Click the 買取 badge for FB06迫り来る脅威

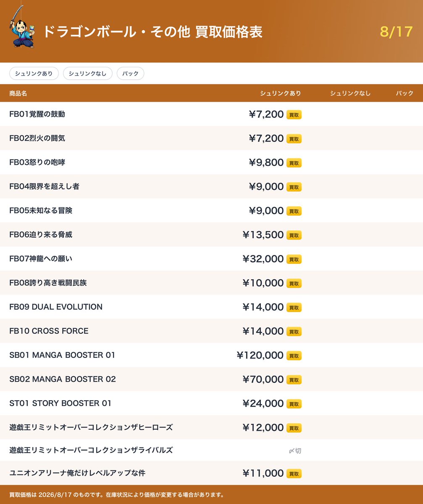[x=294, y=235]
